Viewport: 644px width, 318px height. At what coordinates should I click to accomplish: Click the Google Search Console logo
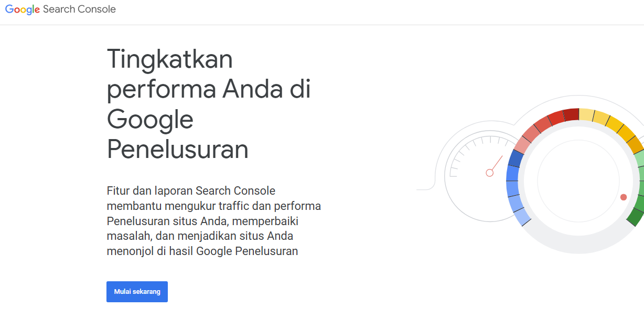pyautogui.click(x=60, y=9)
